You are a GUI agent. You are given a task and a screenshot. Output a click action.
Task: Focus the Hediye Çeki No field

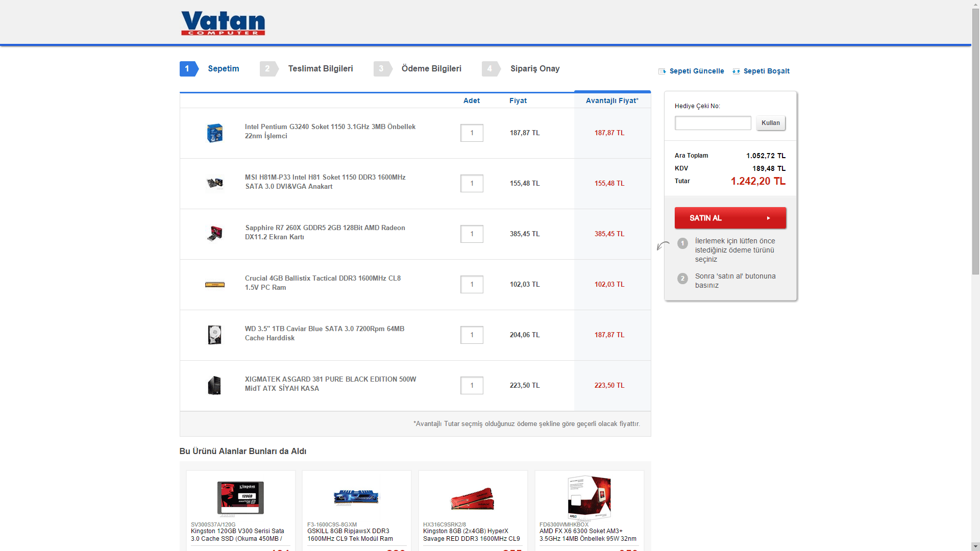[713, 123]
